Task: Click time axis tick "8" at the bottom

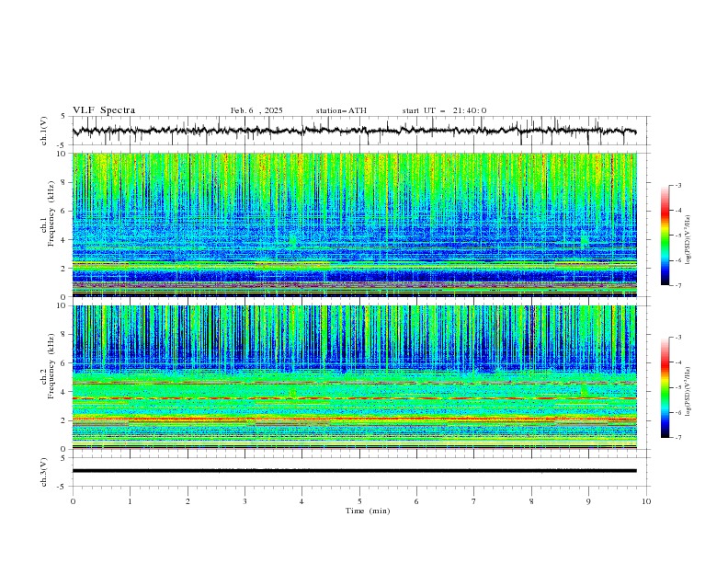Action: click(x=531, y=501)
